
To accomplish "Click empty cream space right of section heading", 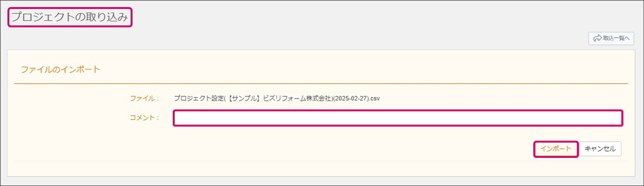I will click(351, 70).
